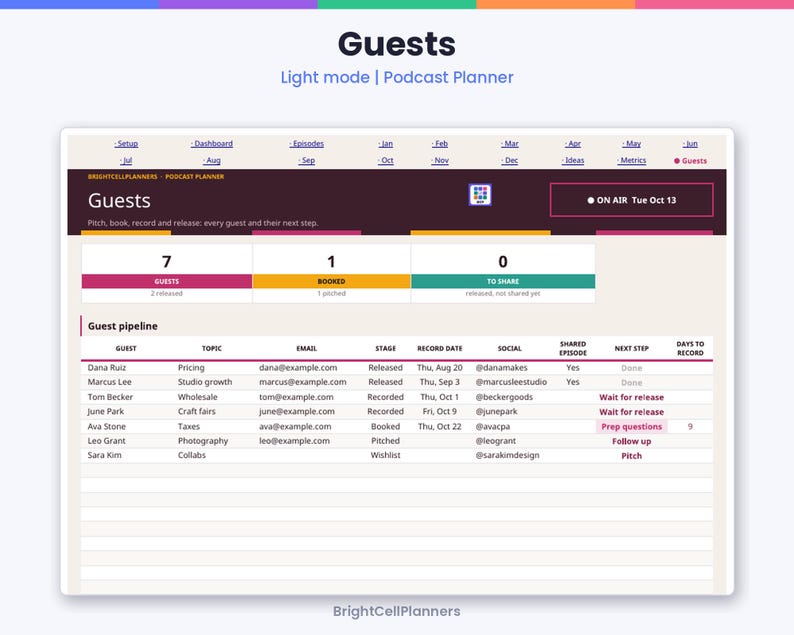Open the Metrics sheet link
This screenshot has height=635, width=794.
tap(631, 161)
